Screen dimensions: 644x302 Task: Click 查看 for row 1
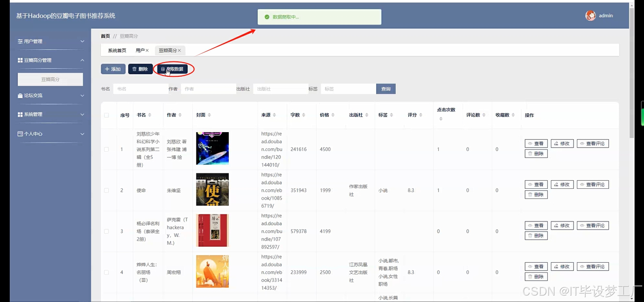pos(536,144)
